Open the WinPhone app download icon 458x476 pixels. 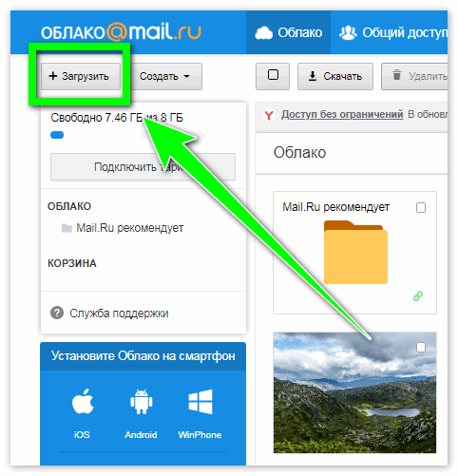pos(200,402)
